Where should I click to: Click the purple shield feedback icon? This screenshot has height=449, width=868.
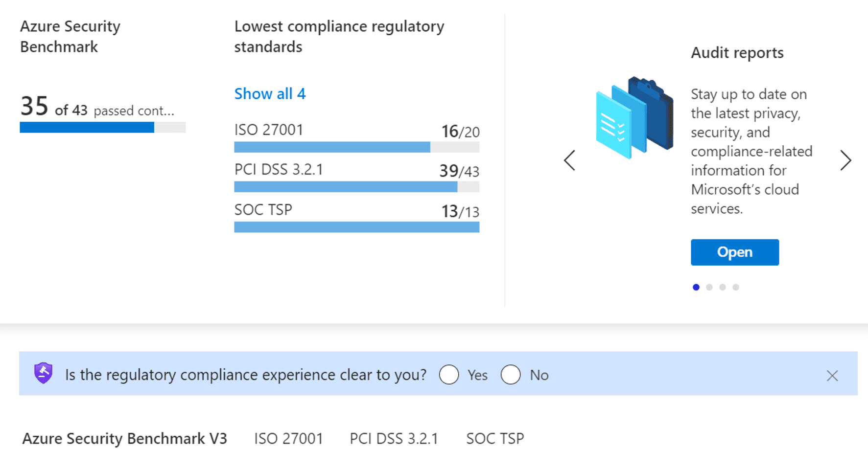(43, 373)
